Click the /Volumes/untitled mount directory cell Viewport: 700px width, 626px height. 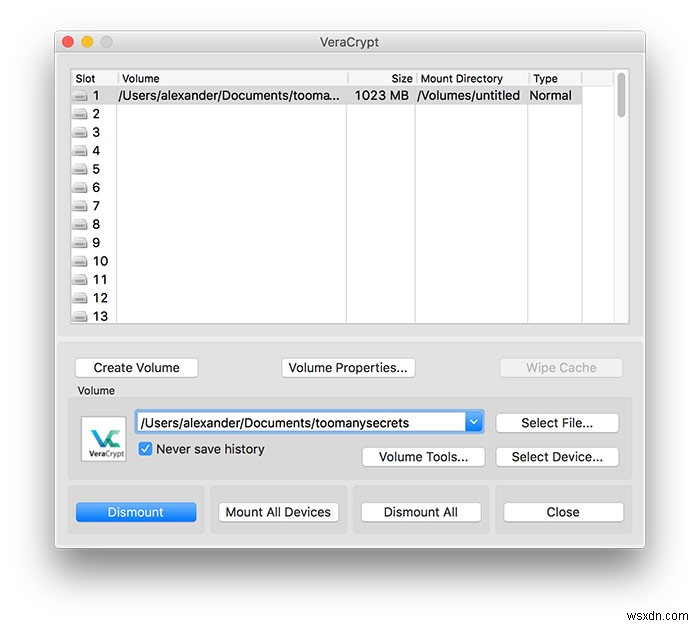468,96
